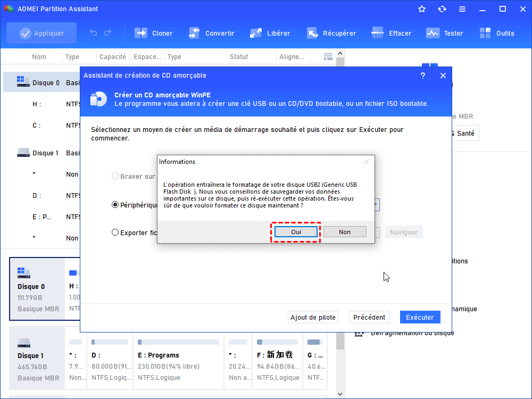This screenshot has width=532, height=399.
Task: Click the Nom column header
Action: (39, 57)
